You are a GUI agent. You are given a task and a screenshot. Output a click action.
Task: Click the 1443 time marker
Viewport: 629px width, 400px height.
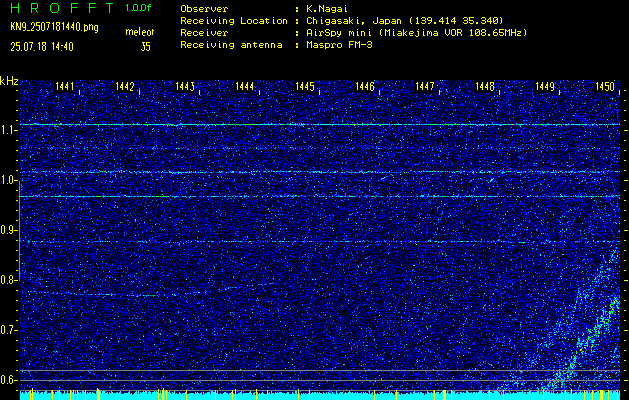click(x=185, y=86)
